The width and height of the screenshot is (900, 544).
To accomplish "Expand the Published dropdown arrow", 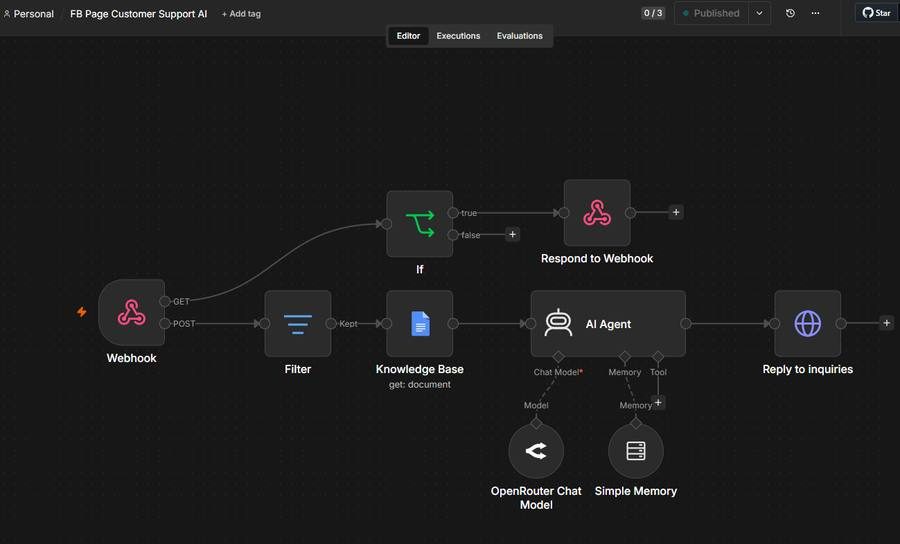I will click(x=759, y=13).
